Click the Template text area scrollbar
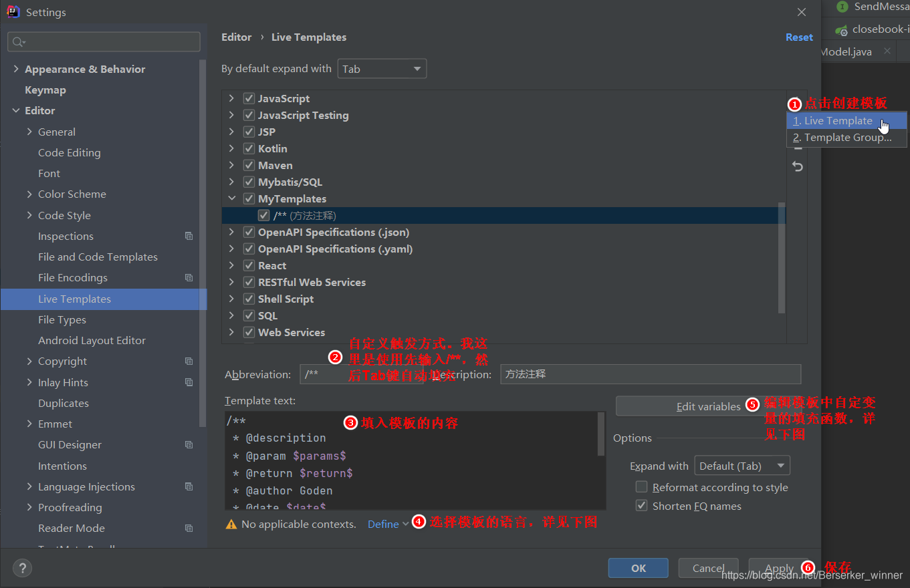This screenshot has height=588, width=910. click(x=602, y=434)
